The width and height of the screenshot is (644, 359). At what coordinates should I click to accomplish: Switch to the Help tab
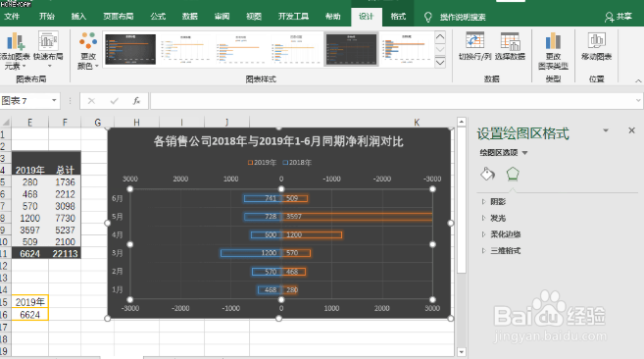[x=333, y=17]
